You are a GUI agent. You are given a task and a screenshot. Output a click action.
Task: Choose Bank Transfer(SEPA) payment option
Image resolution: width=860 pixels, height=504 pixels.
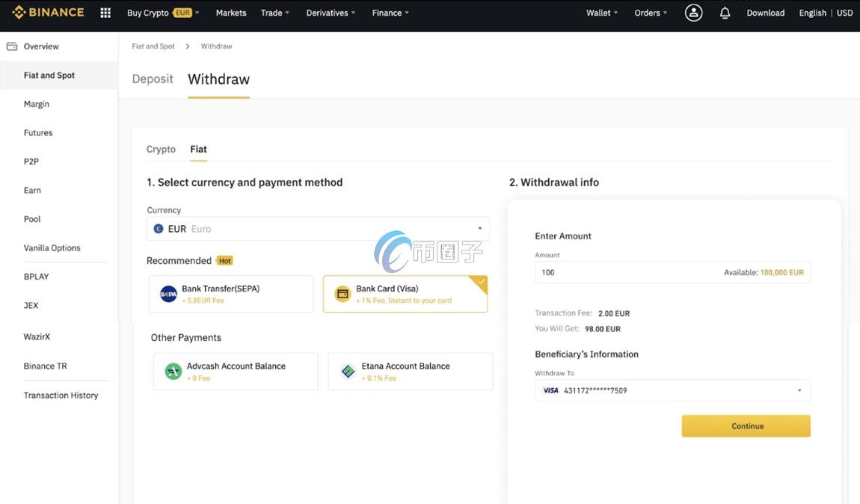(230, 294)
